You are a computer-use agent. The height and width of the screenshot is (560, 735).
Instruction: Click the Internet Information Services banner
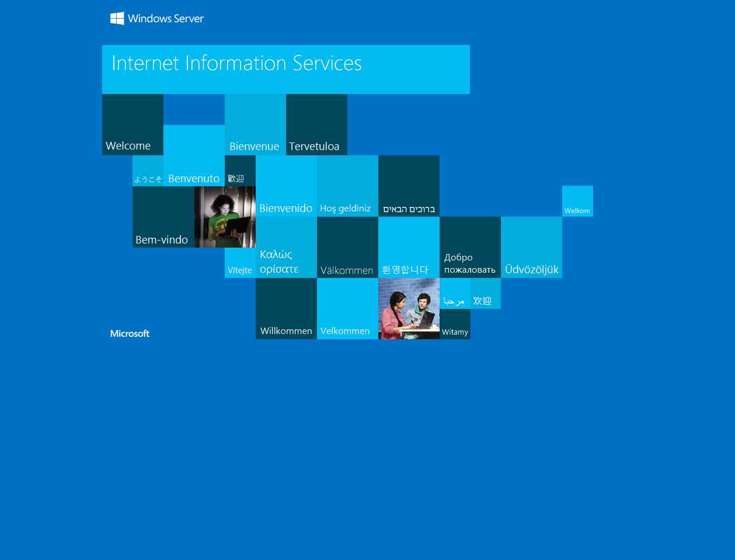click(x=285, y=69)
